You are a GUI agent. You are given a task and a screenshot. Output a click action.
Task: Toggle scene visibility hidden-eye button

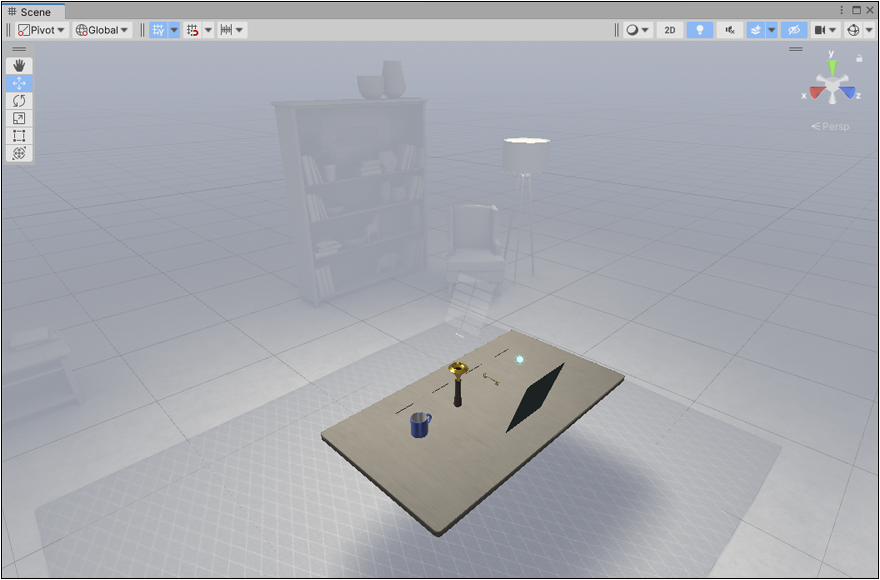coord(794,30)
